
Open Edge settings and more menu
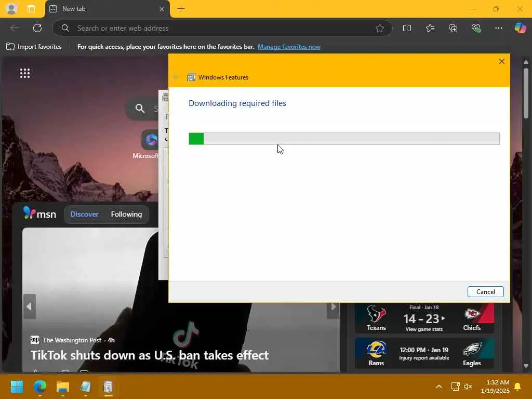coord(498,28)
